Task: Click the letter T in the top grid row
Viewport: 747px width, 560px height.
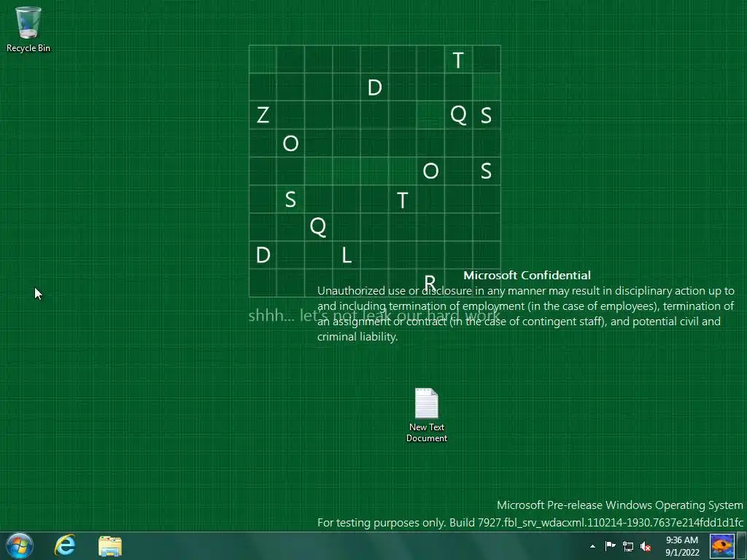Action: tap(458, 60)
